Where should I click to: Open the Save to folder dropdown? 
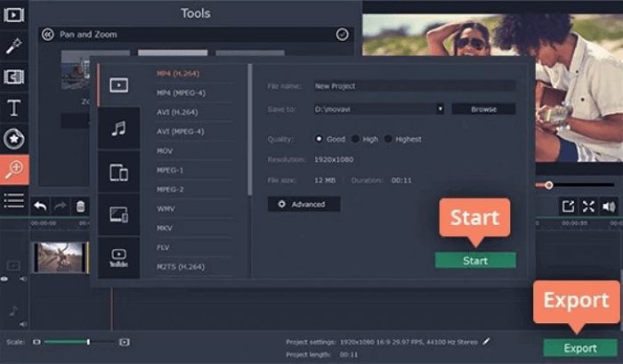[x=440, y=109]
